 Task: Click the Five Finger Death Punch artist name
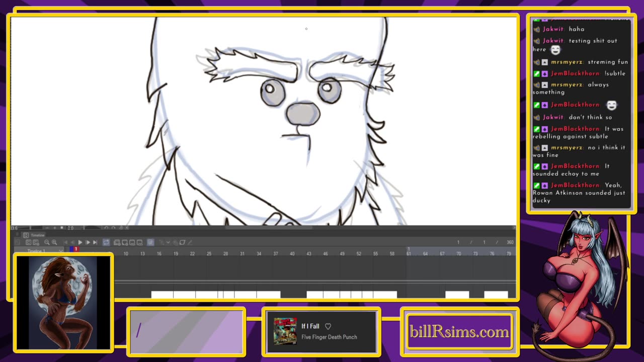(x=329, y=337)
